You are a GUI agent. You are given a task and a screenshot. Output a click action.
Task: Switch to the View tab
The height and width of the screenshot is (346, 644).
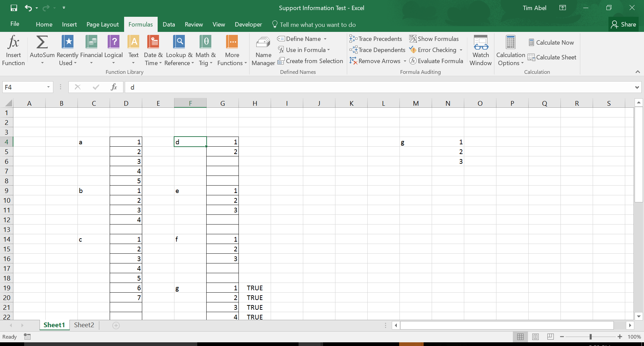click(x=219, y=24)
